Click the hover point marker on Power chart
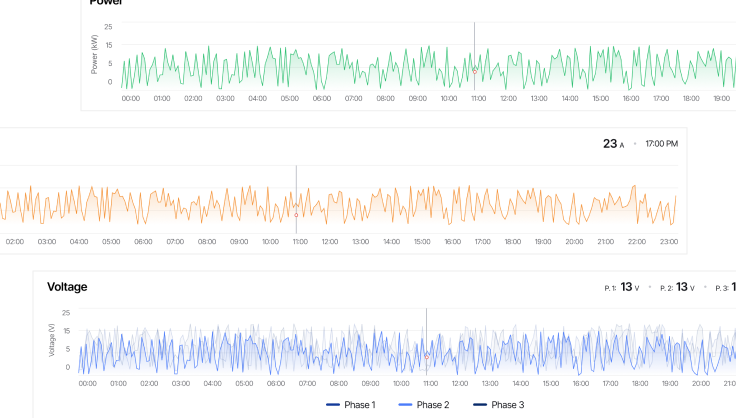 pyautogui.click(x=475, y=68)
